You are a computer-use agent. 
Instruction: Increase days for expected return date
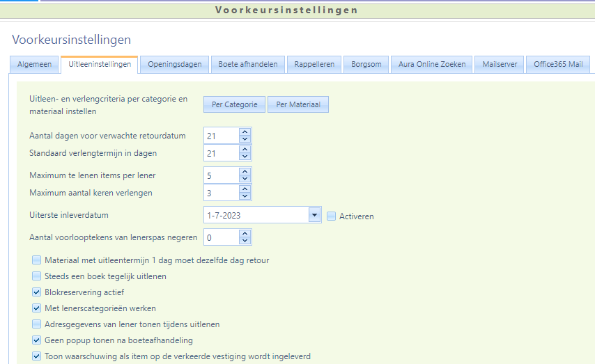point(244,132)
